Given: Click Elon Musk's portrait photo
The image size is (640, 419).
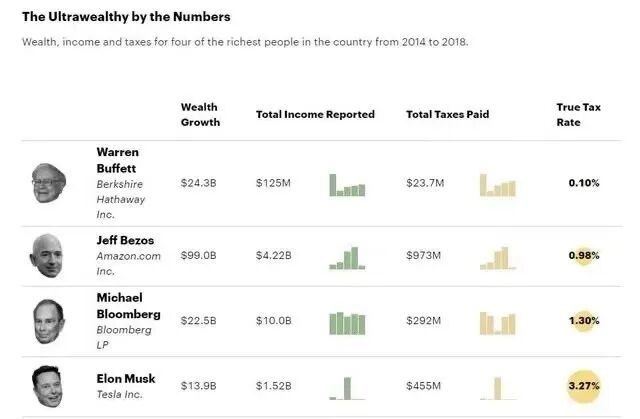Looking at the screenshot, I should 46,386.
